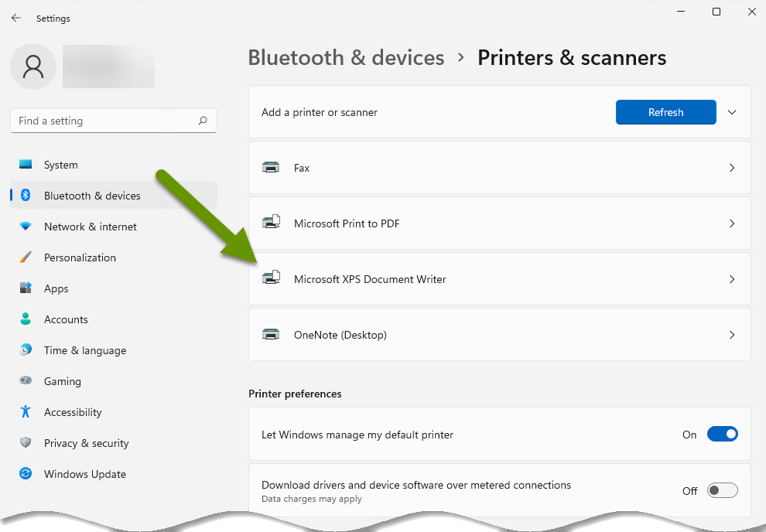This screenshot has width=766, height=532.
Task: Open OneNote (Desktop) chevron arrow
Action: (732, 335)
